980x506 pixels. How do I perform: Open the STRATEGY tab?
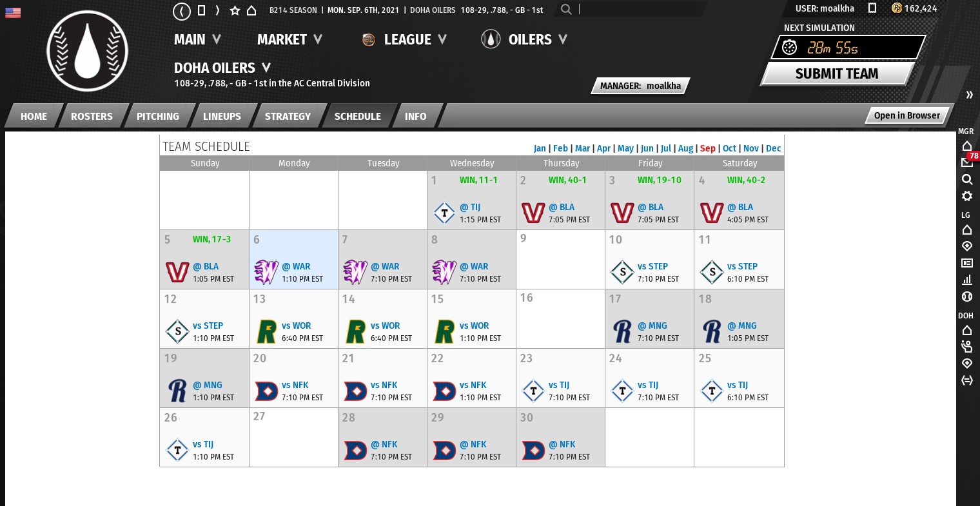[x=288, y=116]
